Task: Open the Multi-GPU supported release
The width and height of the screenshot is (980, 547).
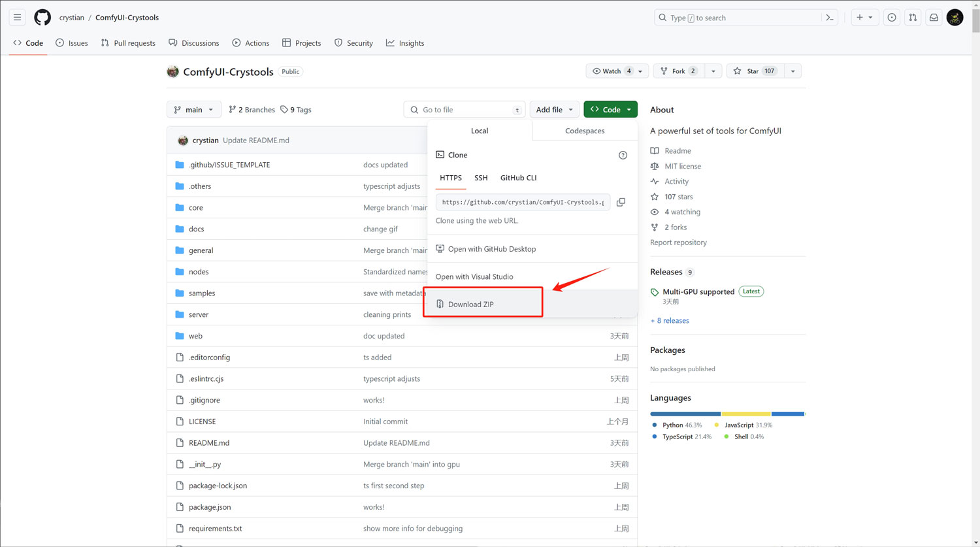Action: 698,291
